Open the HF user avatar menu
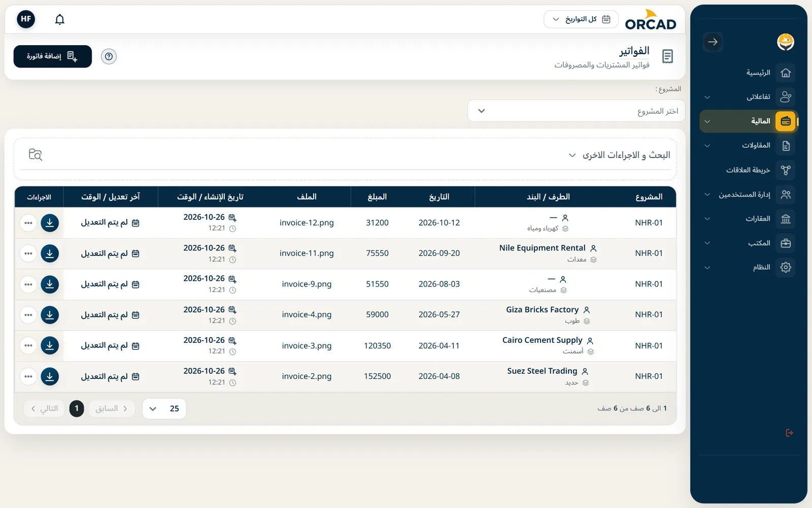The width and height of the screenshot is (812, 508). coord(26,19)
